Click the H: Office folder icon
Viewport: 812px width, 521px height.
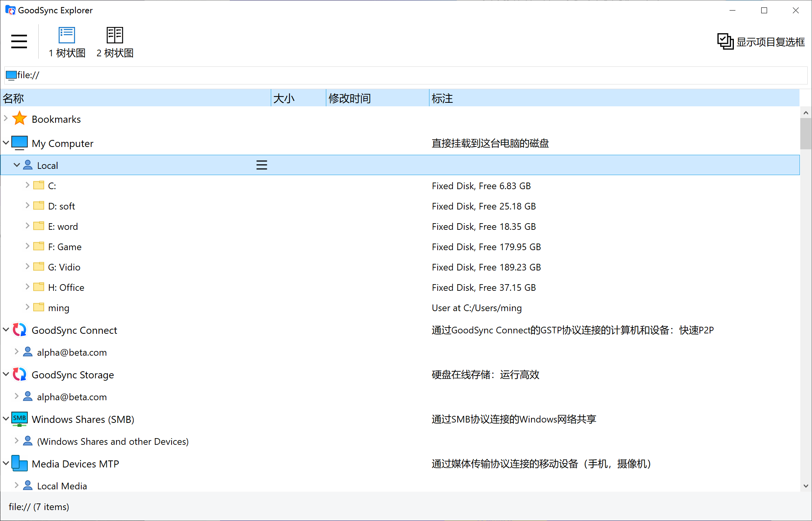tap(39, 287)
